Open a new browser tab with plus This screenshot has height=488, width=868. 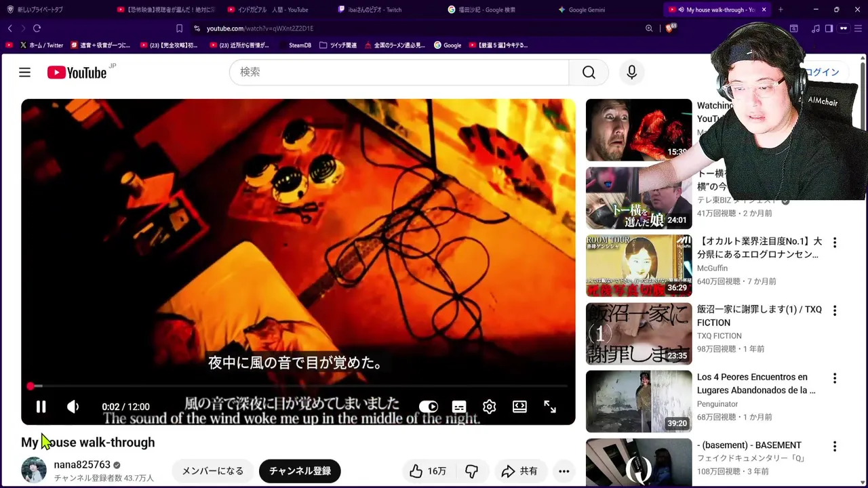tap(781, 9)
